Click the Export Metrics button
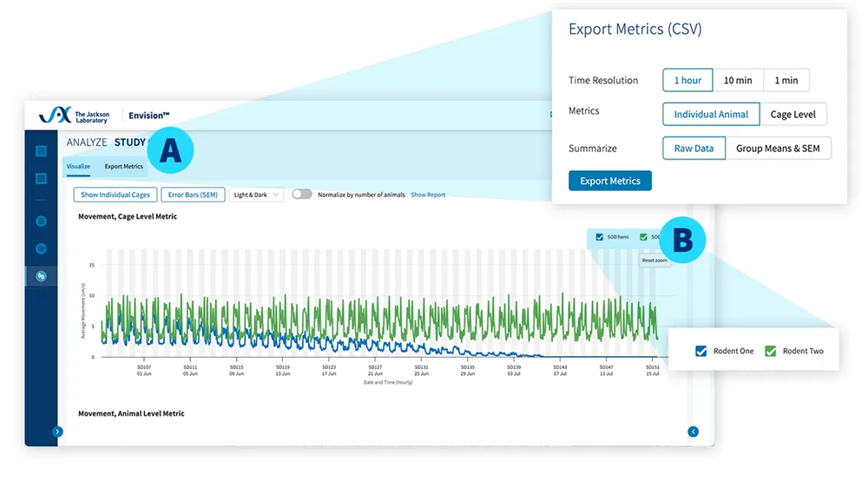 [609, 181]
